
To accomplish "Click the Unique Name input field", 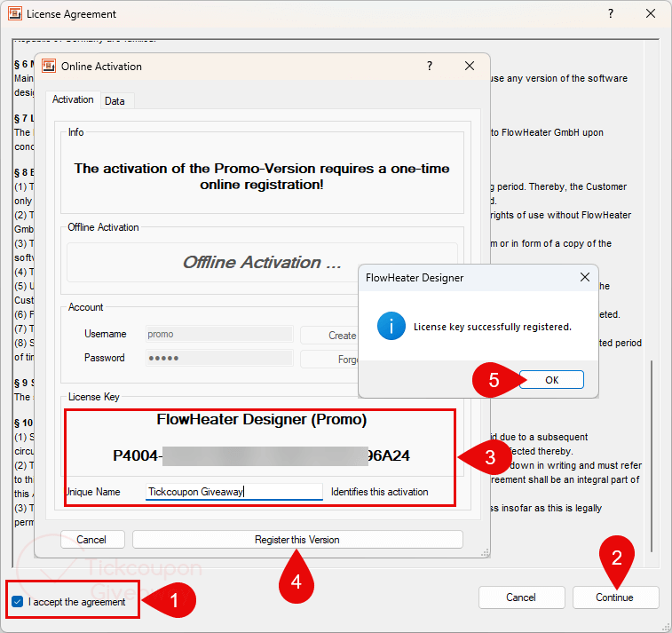I will tap(234, 492).
